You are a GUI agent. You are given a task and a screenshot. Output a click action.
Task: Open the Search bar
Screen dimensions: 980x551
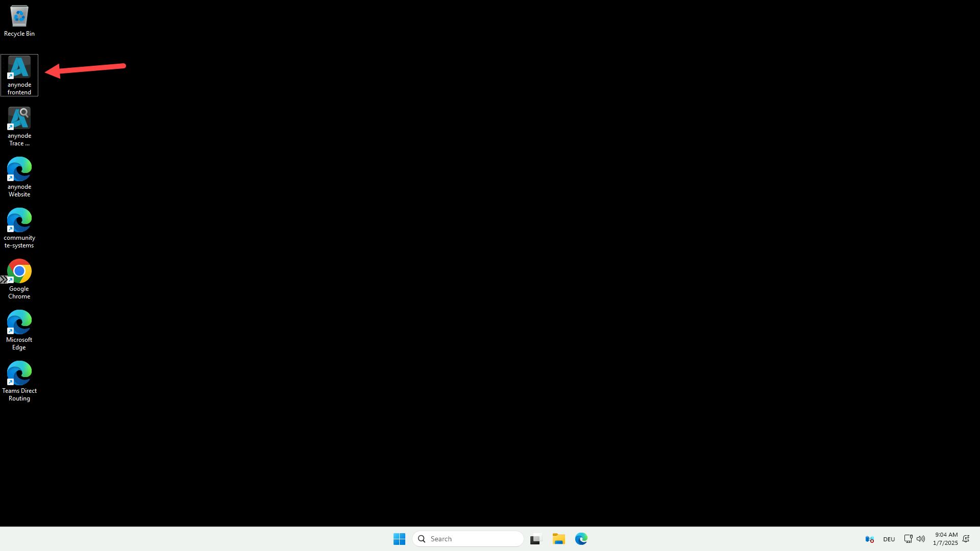pyautogui.click(x=469, y=538)
